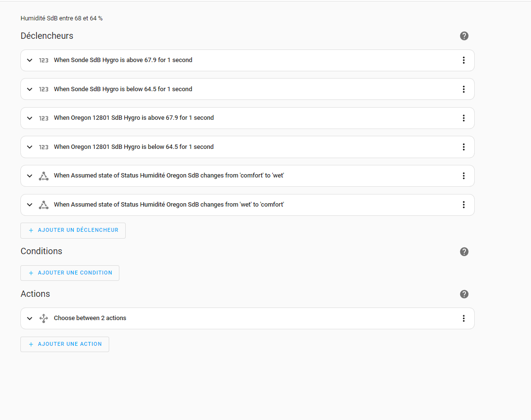The image size is (531, 420).
Task: Open three-dot menu for Sonde SdB below 64.5 trigger
Action: coord(464,89)
